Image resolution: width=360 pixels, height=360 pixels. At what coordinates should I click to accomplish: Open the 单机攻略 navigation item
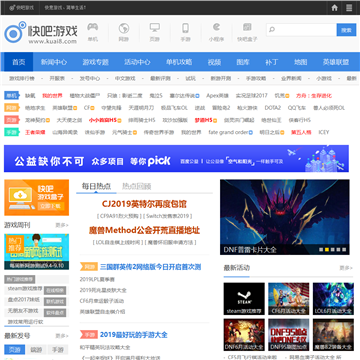[x=179, y=62]
